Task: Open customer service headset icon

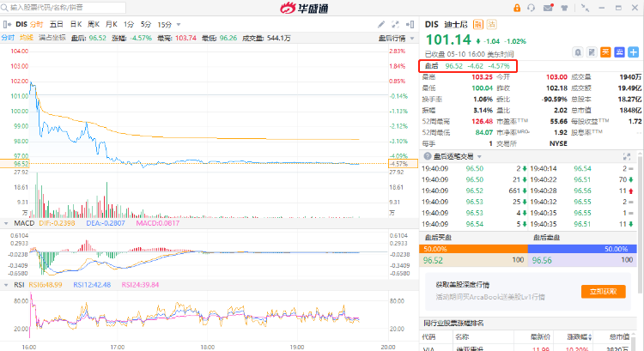Action: (x=531, y=8)
